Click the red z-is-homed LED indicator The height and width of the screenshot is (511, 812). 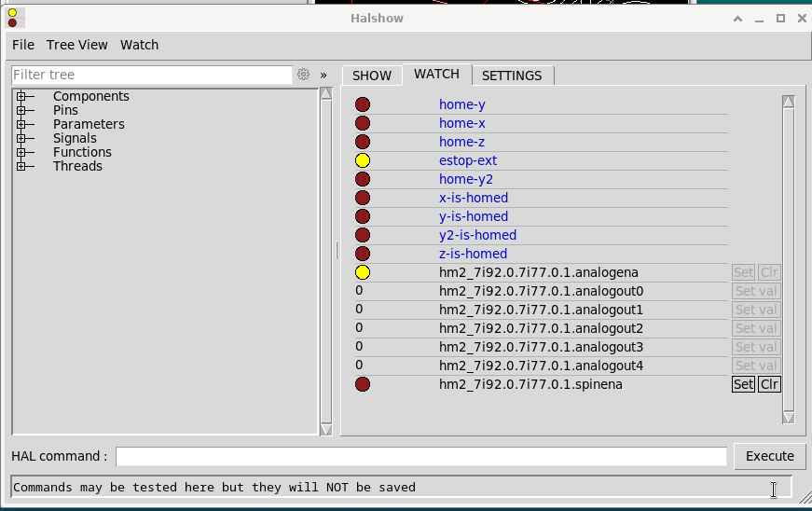tap(363, 254)
